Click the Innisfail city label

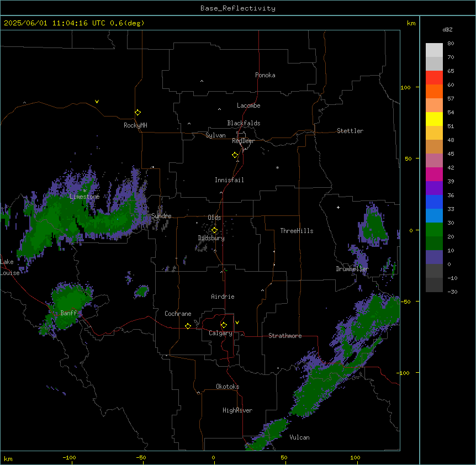point(229,180)
